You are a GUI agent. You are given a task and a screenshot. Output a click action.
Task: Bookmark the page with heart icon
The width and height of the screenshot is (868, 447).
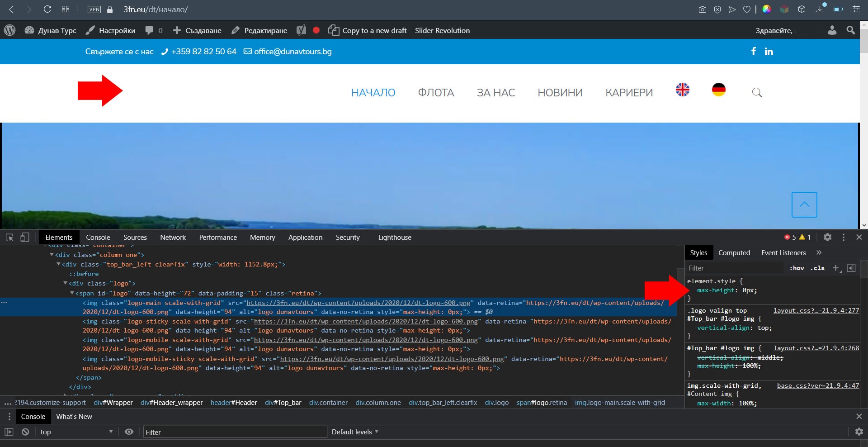747,10
